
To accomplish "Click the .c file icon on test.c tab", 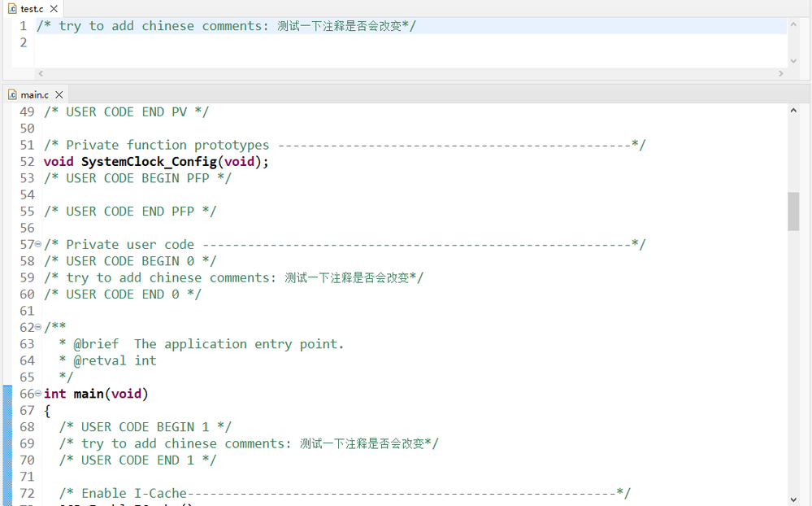I will pyautogui.click(x=13, y=9).
